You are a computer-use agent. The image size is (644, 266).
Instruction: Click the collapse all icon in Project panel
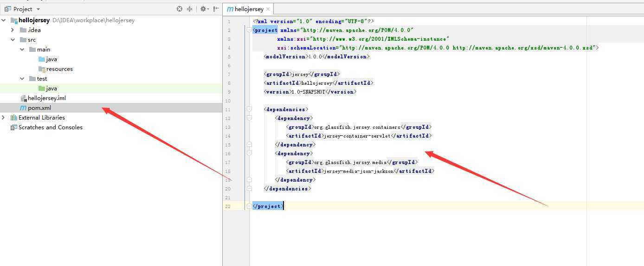[x=189, y=9]
